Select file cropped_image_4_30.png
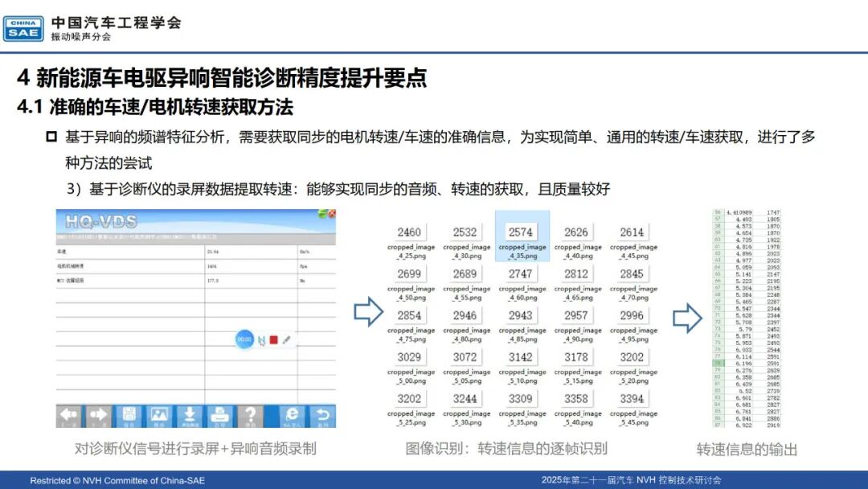 466,241
